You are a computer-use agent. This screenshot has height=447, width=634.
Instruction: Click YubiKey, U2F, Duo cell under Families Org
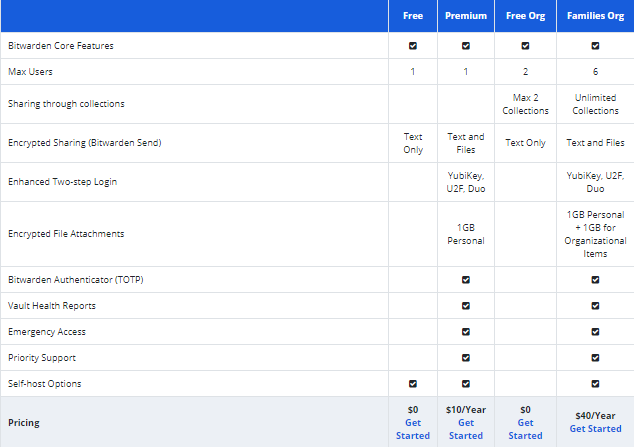coord(595,182)
